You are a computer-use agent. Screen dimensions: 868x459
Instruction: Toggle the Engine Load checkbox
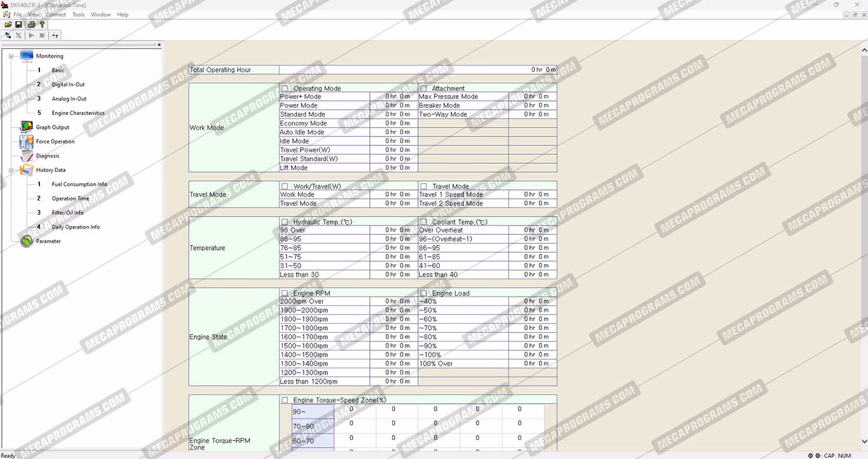[x=423, y=293]
